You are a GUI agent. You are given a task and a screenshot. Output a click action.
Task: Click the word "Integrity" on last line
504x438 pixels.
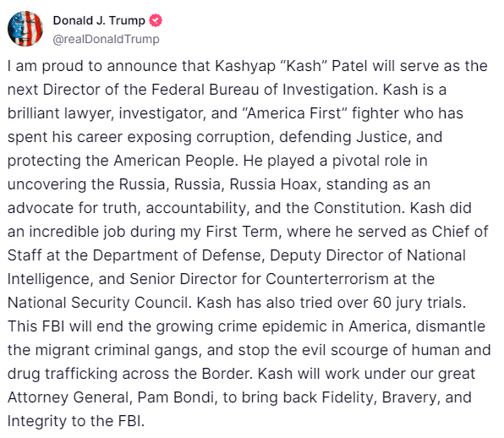[34, 421]
